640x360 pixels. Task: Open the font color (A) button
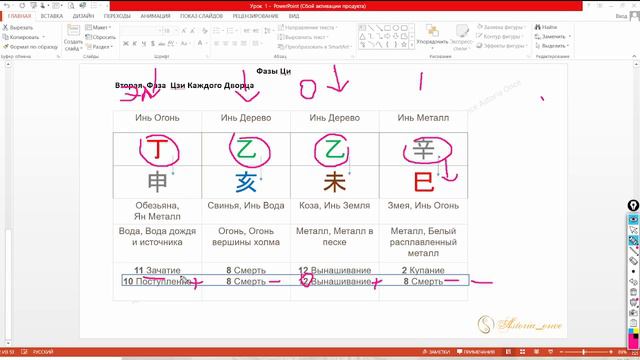pyautogui.click(x=200, y=44)
